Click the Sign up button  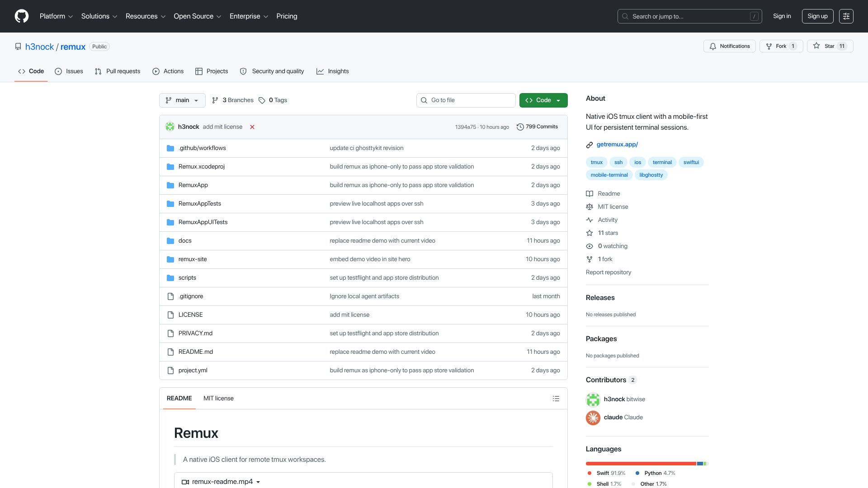pyautogui.click(x=817, y=16)
